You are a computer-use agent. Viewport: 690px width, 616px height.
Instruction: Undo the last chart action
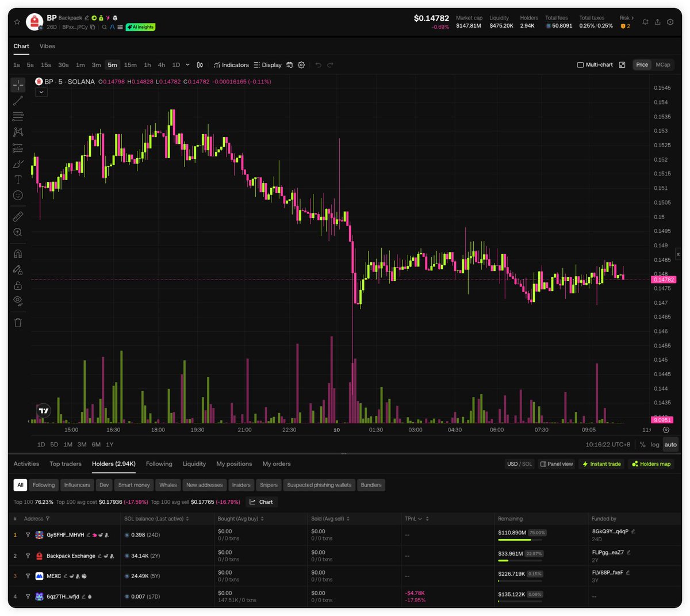point(319,65)
